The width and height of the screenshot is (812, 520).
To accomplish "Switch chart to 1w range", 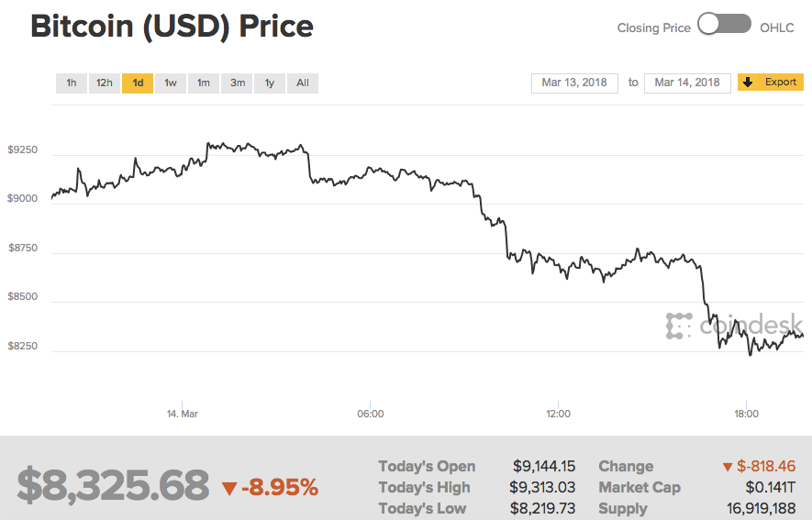I will click(x=171, y=83).
